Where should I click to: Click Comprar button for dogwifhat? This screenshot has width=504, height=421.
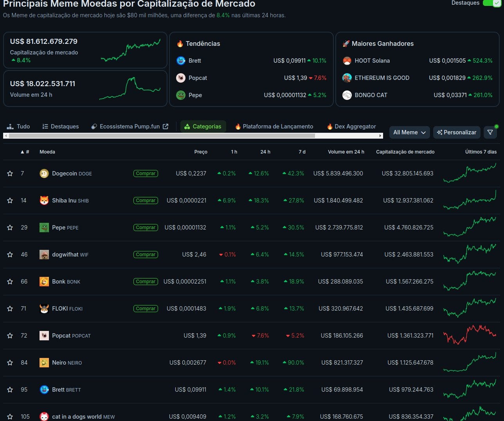click(146, 255)
